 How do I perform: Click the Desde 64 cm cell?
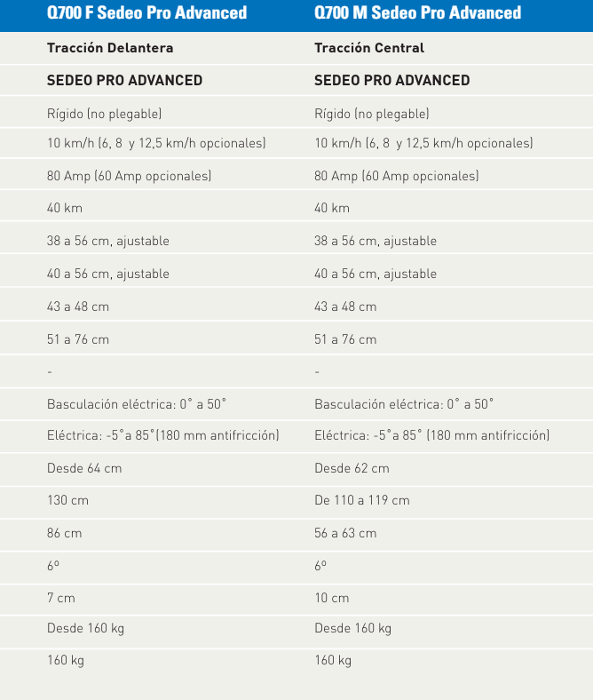pyautogui.click(x=84, y=468)
